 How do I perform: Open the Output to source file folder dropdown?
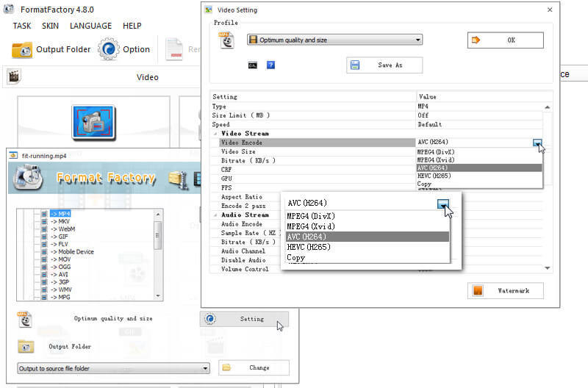click(x=113, y=368)
